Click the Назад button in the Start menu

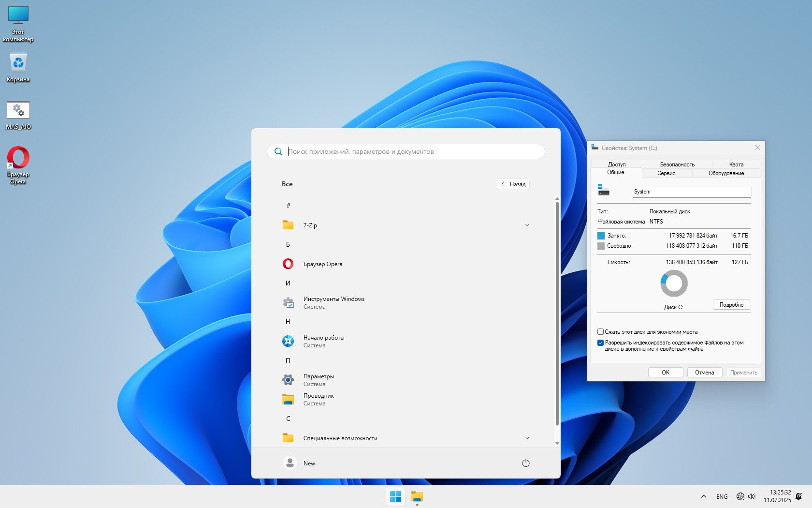tap(513, 184)
